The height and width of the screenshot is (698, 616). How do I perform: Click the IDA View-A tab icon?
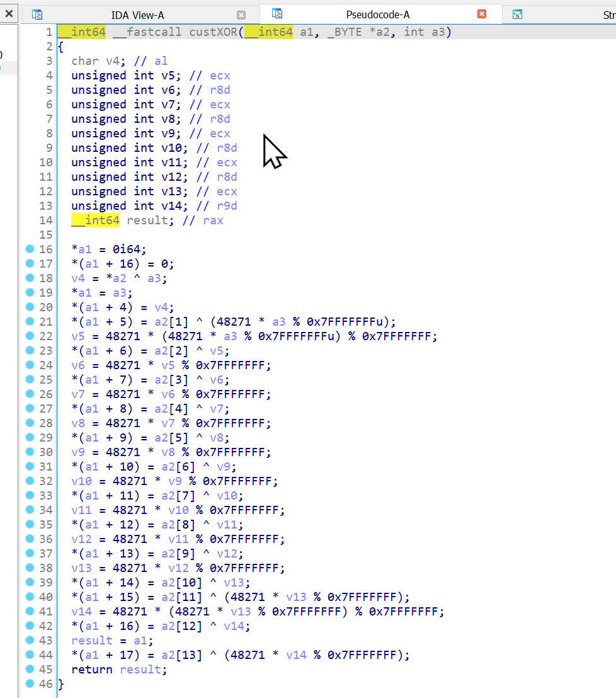[37, 14]
